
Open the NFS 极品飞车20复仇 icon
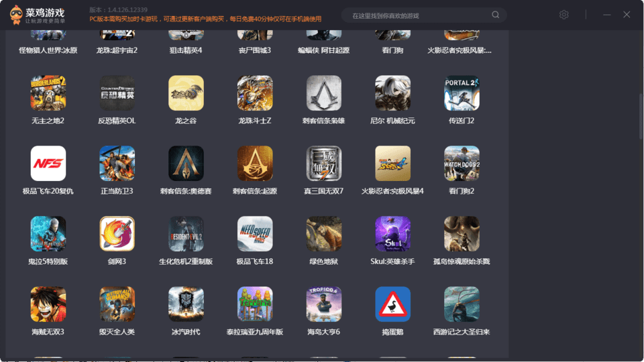pos(48,164)
